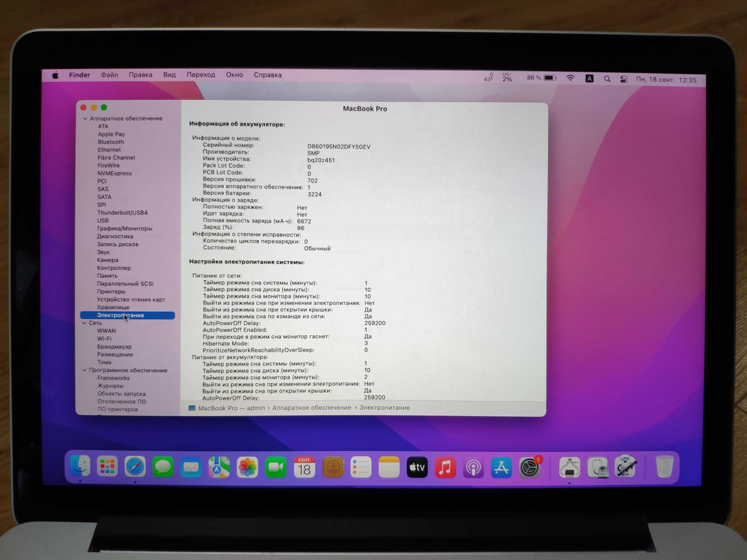
Task: Collapse the Сеть section
Action: (84, 323)
